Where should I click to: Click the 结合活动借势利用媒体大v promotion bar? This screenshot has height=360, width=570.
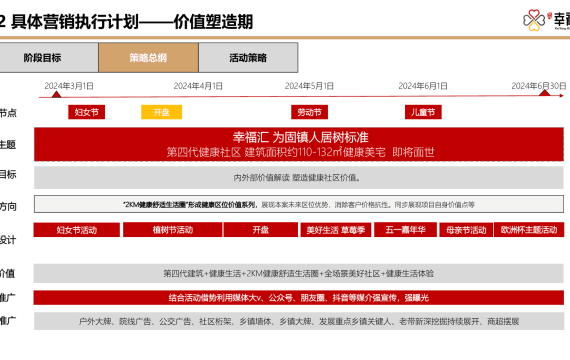click(298, 298)
